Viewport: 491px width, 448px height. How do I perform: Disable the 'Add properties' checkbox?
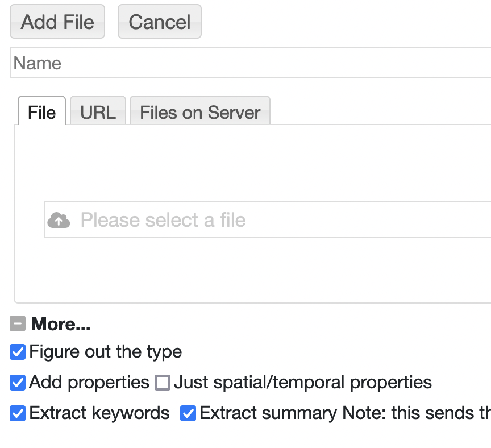pos(18,383)
